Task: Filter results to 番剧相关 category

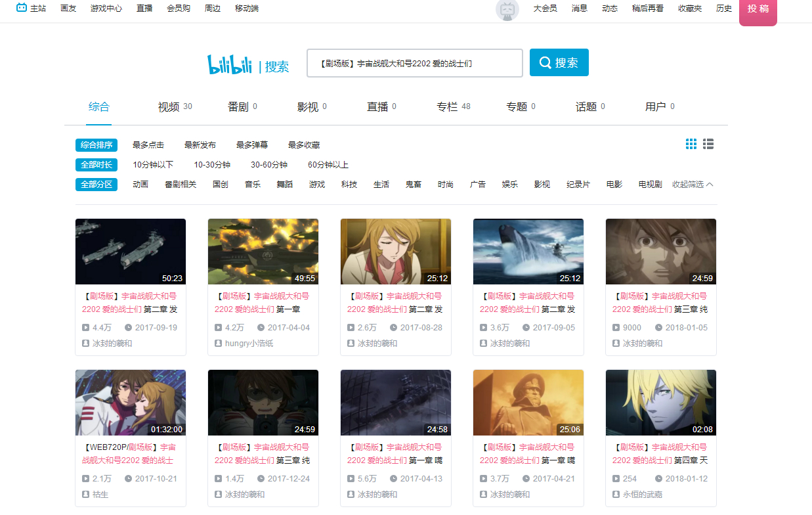Action: (x=181, y=185)
